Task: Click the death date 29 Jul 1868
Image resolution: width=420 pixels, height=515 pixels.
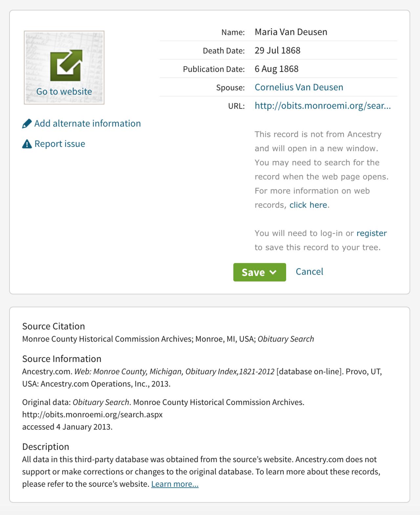Action: 278,50
